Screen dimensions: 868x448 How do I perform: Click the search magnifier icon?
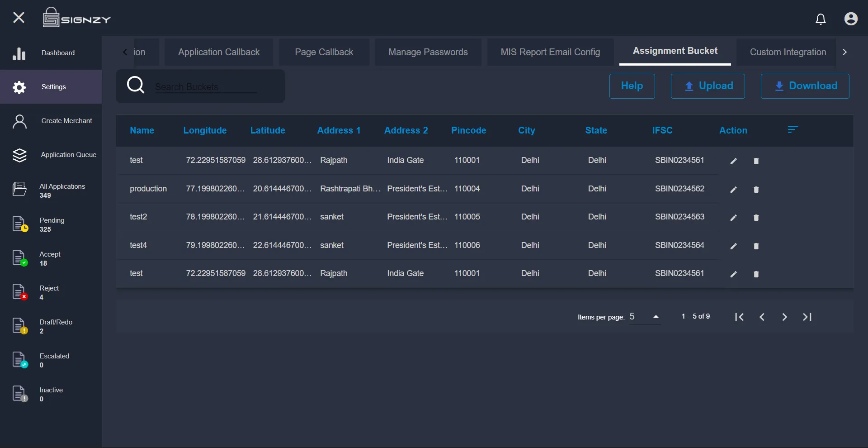pos(136,85)
